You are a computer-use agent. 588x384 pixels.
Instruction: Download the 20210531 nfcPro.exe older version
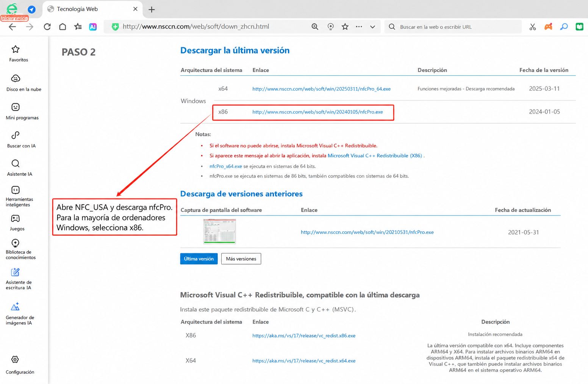click(367, 232)
